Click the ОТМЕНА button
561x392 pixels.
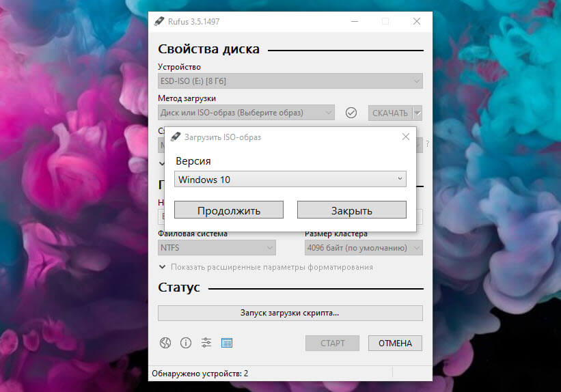click(396, 343)
